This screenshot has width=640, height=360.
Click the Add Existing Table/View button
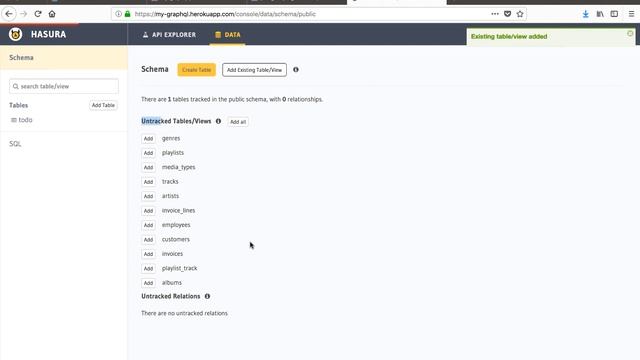click(x=254, y=70)
